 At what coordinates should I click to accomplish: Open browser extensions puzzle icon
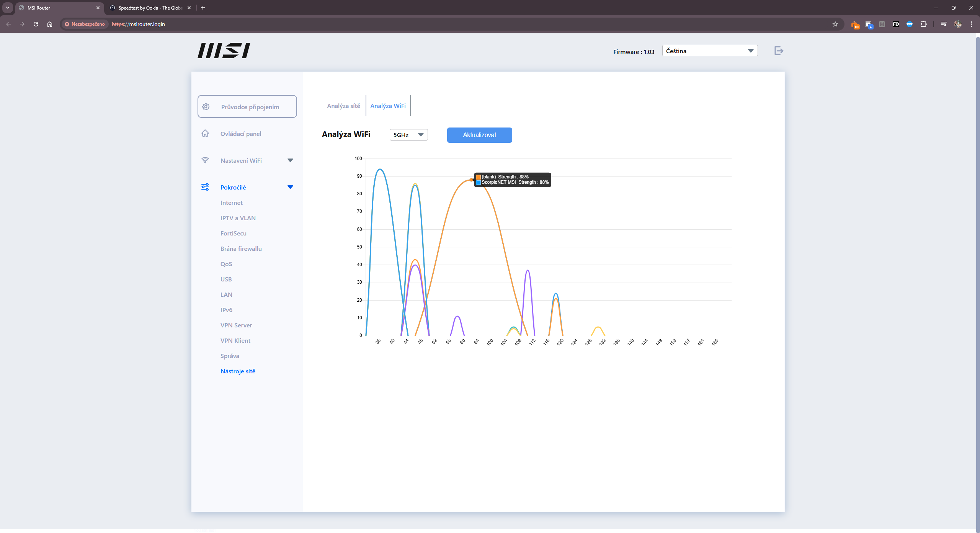click(x=923, y=24)
